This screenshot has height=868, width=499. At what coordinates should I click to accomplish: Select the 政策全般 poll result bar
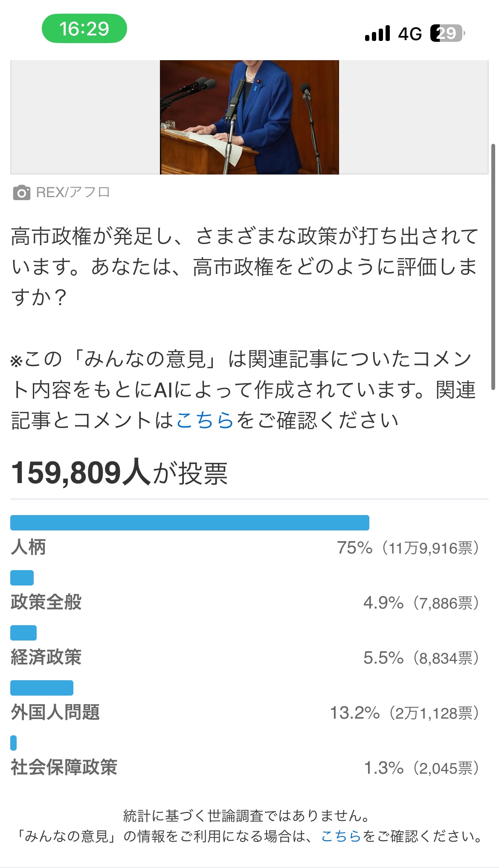[x=22, y=578]
